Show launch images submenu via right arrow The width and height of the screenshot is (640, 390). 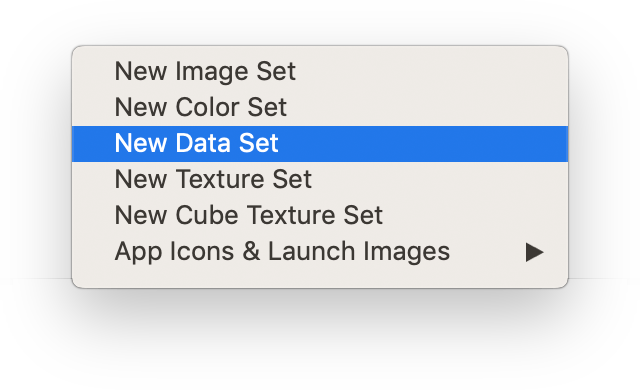(x=534, y=252)
